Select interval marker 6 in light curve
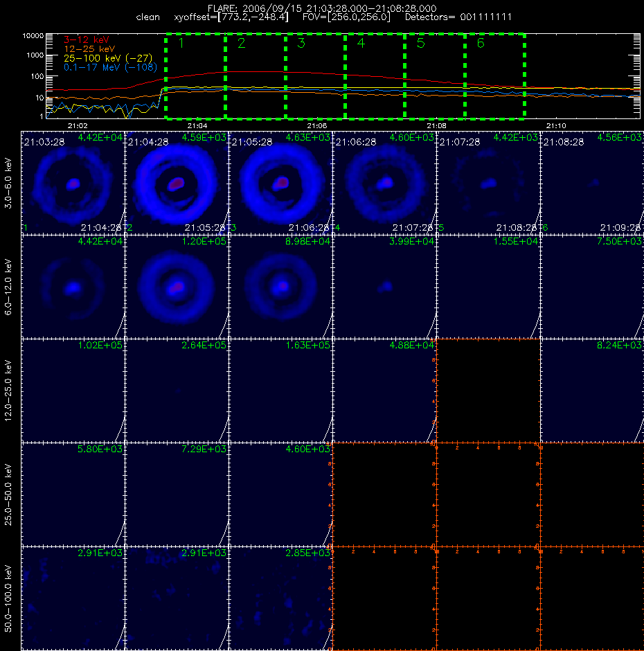This screenshot has width=644, height=651. [481, 43]
